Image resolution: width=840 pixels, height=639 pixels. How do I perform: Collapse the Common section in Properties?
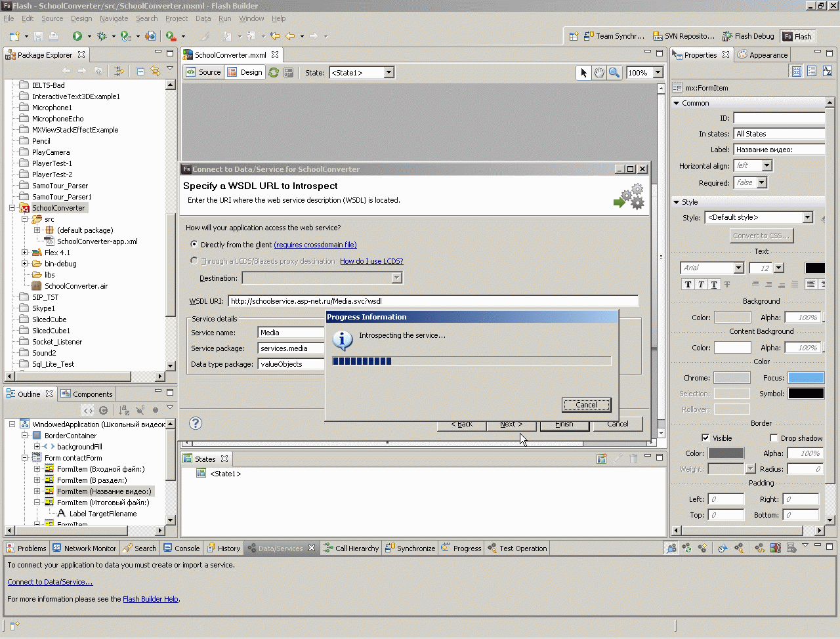point(677,103)
